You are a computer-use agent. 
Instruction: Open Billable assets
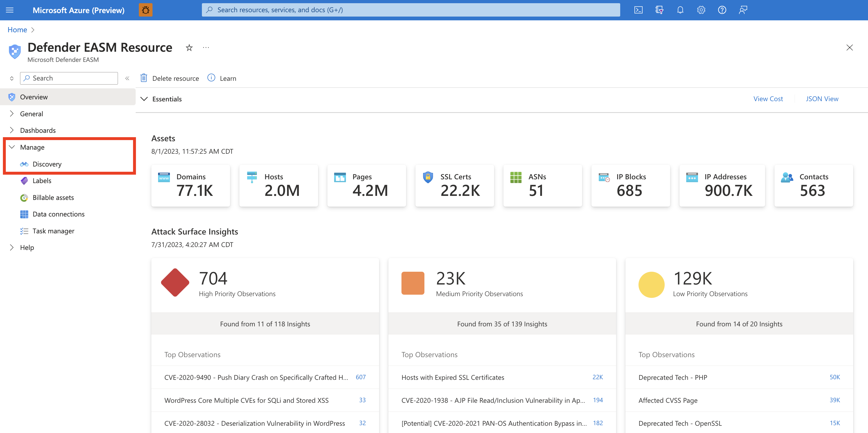point(53,197)
